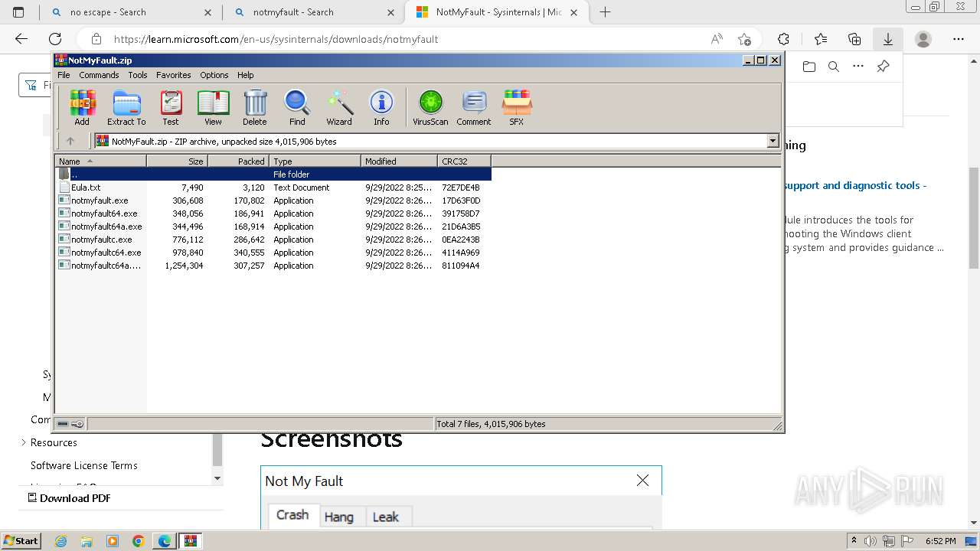
Task: Click the Add toolbar icon in WinRAR
Action: pyautogui.click(x=82, y=107)
